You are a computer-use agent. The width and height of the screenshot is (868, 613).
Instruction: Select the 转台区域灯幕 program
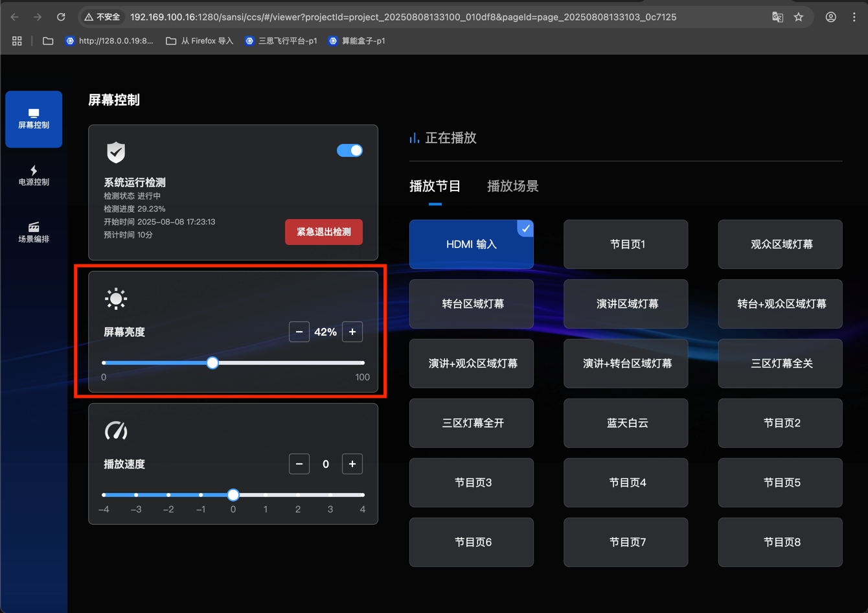472,304
